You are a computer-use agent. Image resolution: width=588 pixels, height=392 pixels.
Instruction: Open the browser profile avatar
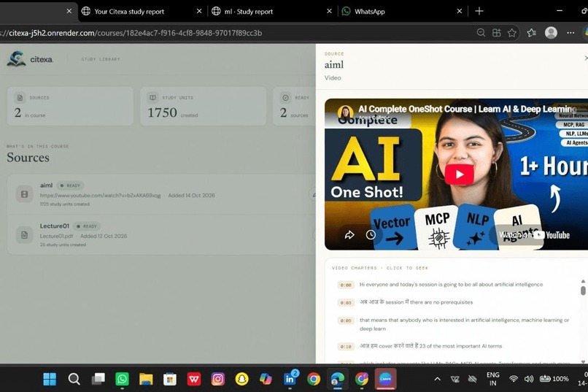pos(551,33)
